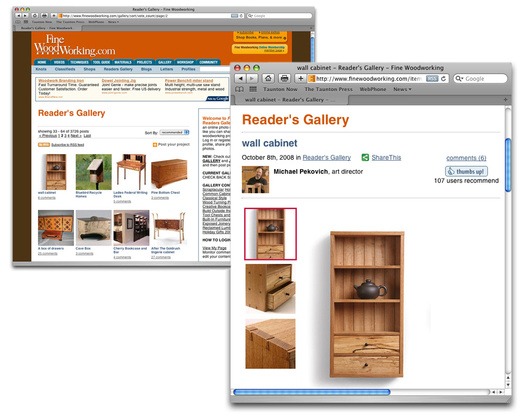Expand the News menu in back window
Screen dimensions: 531x420
coord(113,22)
